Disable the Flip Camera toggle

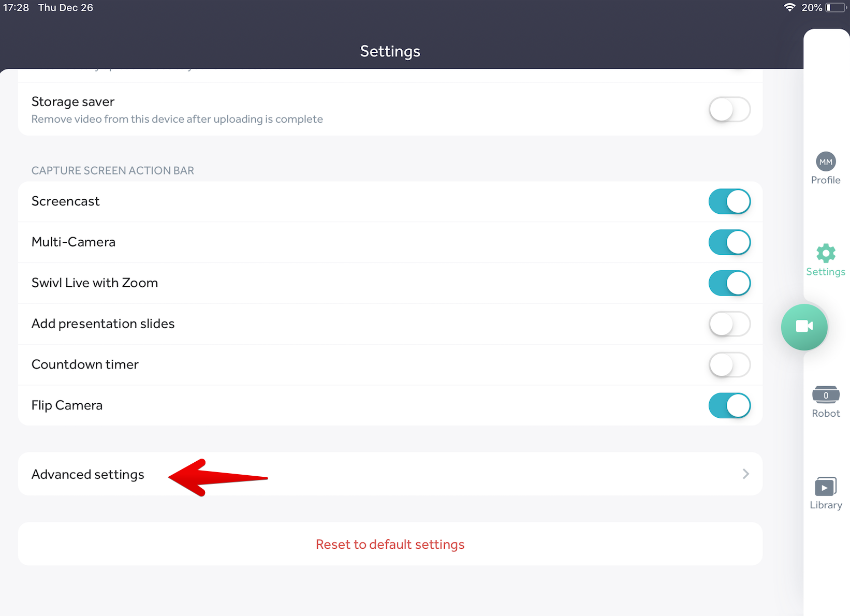(x=729, y=405)
